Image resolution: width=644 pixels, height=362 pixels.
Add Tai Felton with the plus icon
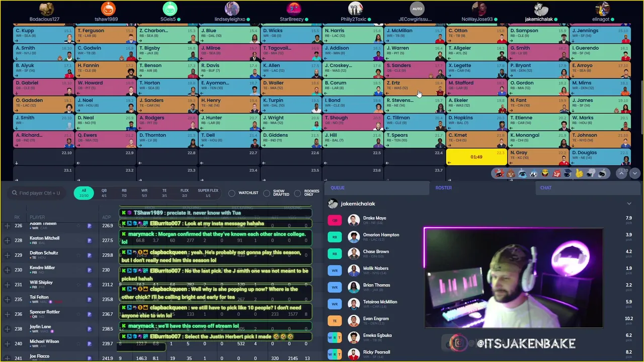click(x=7, y=300)
